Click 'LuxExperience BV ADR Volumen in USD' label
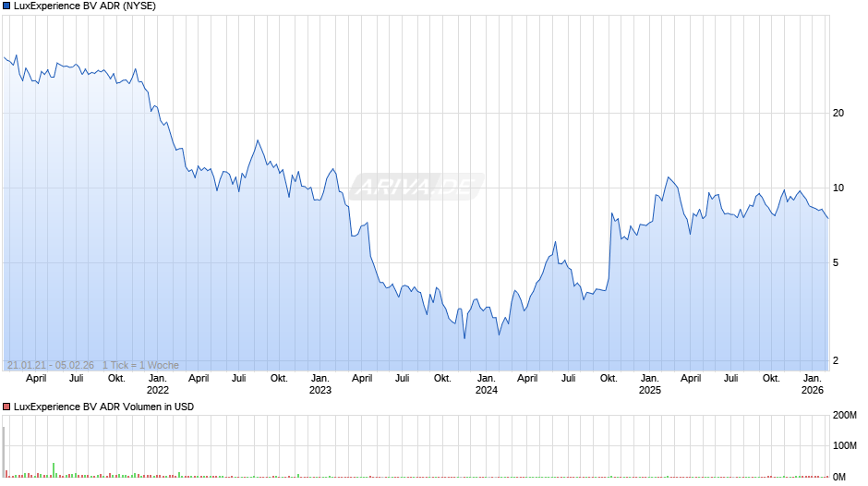The height and width of the screenshot is (486, 868). (x=103, y=407)
